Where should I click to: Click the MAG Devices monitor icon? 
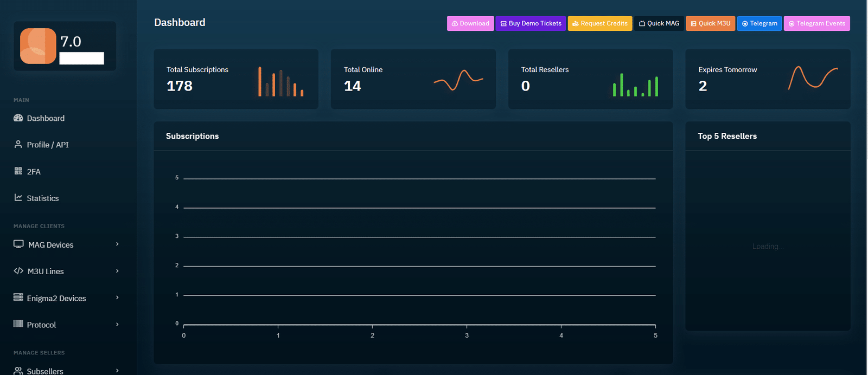(x=18, y=244)
